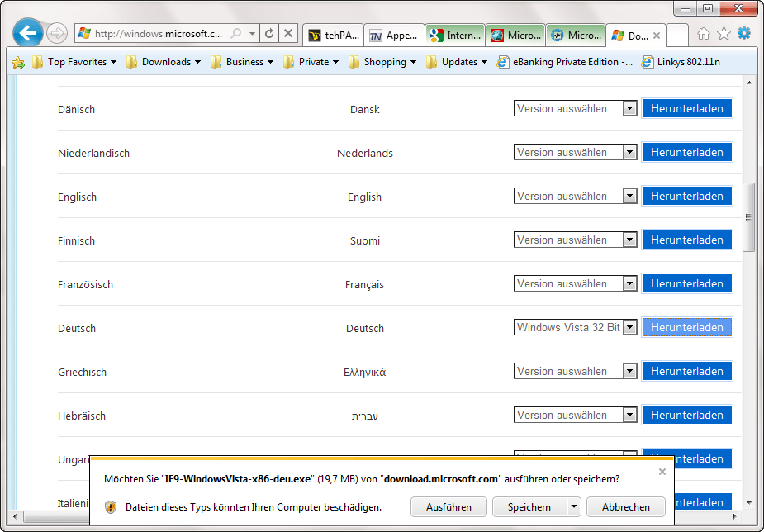The width and height of the screenshot is (764, 532).
Task: Click the Stop loading X icon
Action: (287, 34)
